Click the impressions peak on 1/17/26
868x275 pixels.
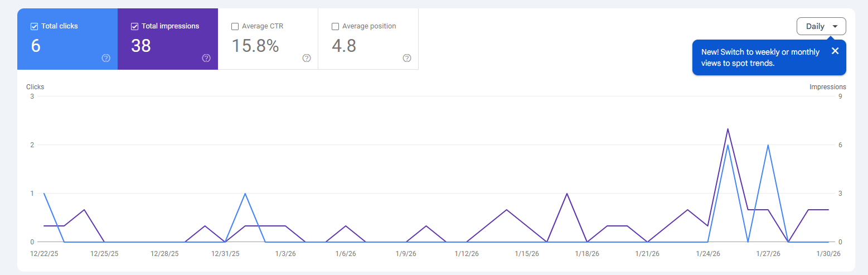pos(567,194)
